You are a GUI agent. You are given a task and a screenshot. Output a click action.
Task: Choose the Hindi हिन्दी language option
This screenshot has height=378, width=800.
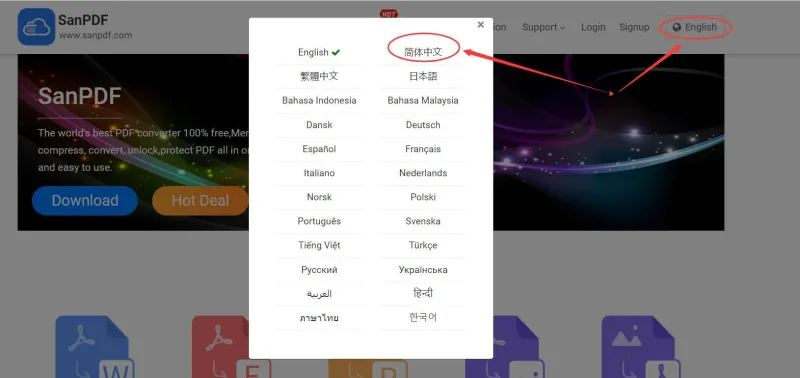pyautogui.click(x=423, y=294)
